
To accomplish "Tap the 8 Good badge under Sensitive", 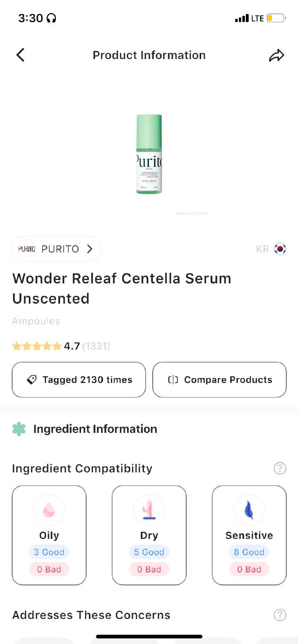I will pos(249,552).
